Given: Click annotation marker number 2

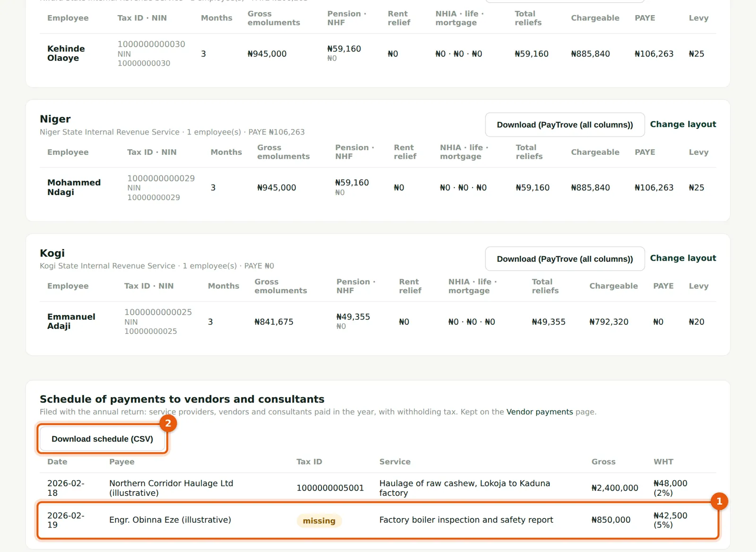Looking at the screenshot, I should [x=168, y=423].
